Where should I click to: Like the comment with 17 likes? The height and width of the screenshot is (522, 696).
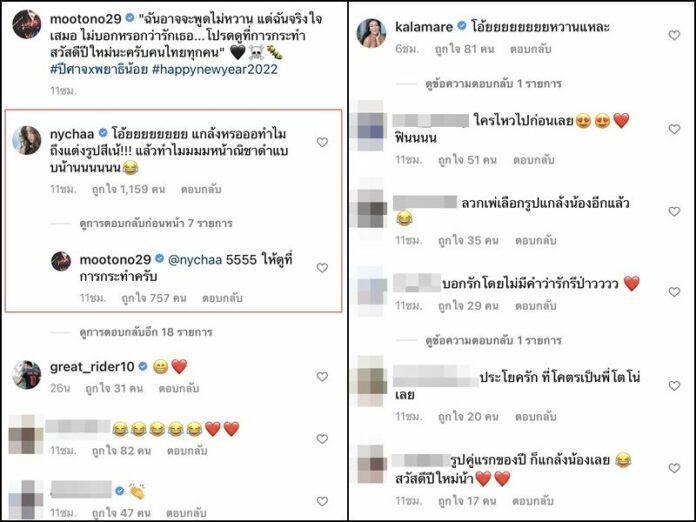674,468
